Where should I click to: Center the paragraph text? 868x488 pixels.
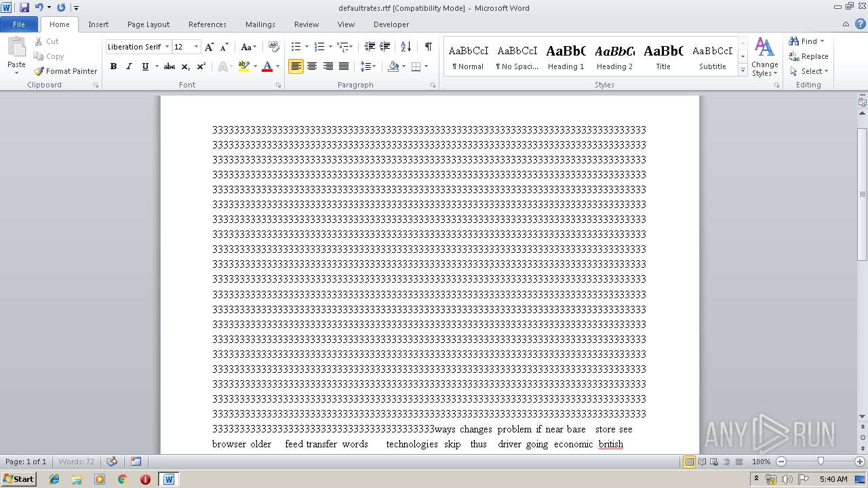312,66
